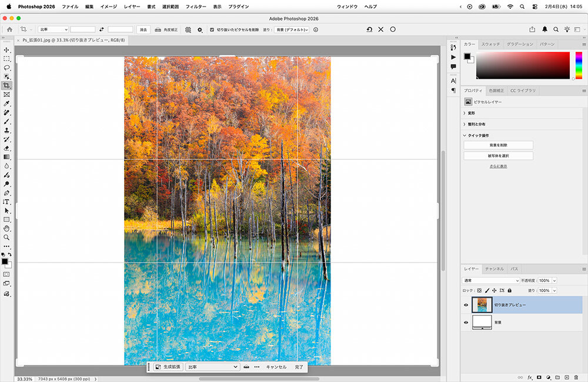Click the swap width and height arrows

point(101,29)
